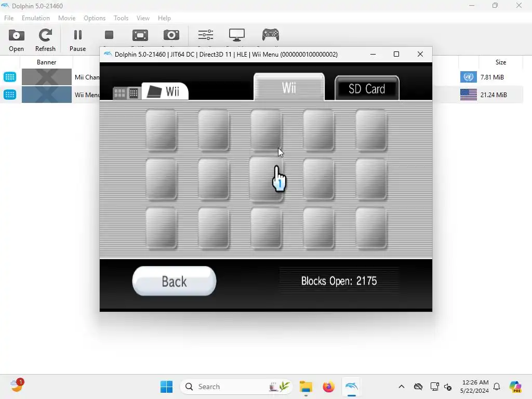Image resolution: width=532 pixels, height=399 pixels.
Task: Click the small-dot grid data management icon
Action: pyautogui.click(x=134, y=93)
